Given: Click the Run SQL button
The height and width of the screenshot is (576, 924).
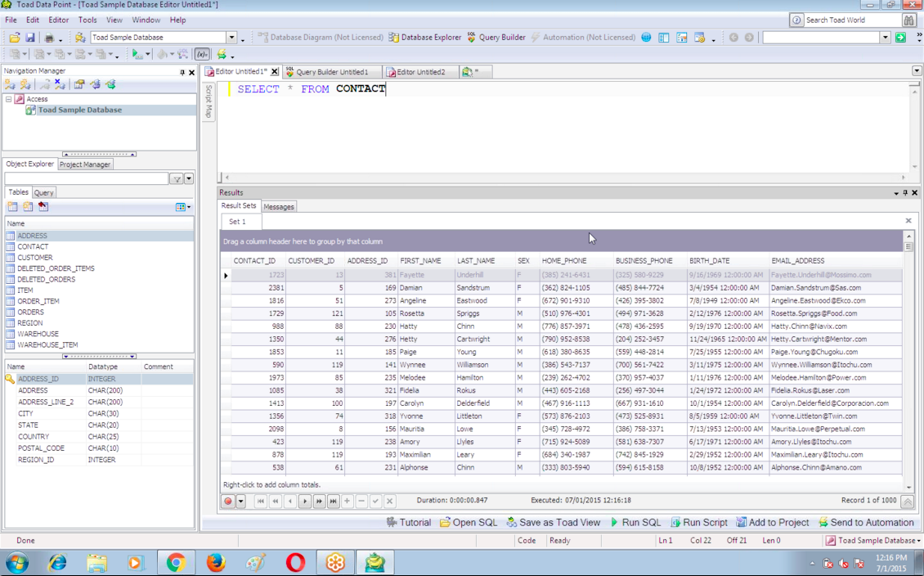Looking at the screenshot, I should [x=635, y=522].
